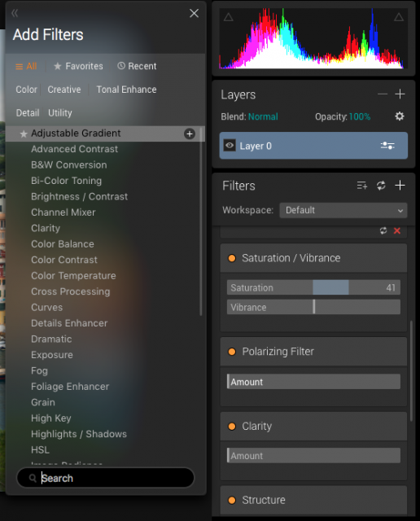Filter by Color category
The width and height of the screenshot is (420, 521).
click(x=27, y=90)
